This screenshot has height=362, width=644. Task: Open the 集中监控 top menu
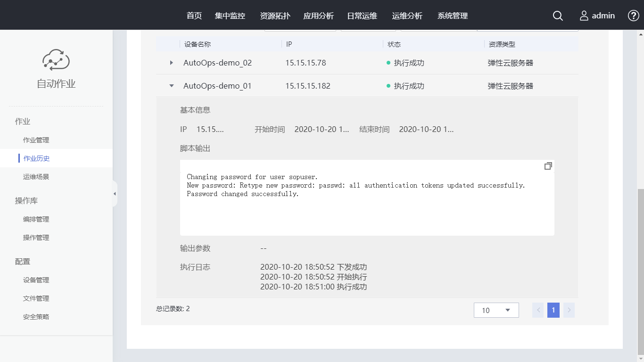[x=230, y=16]
